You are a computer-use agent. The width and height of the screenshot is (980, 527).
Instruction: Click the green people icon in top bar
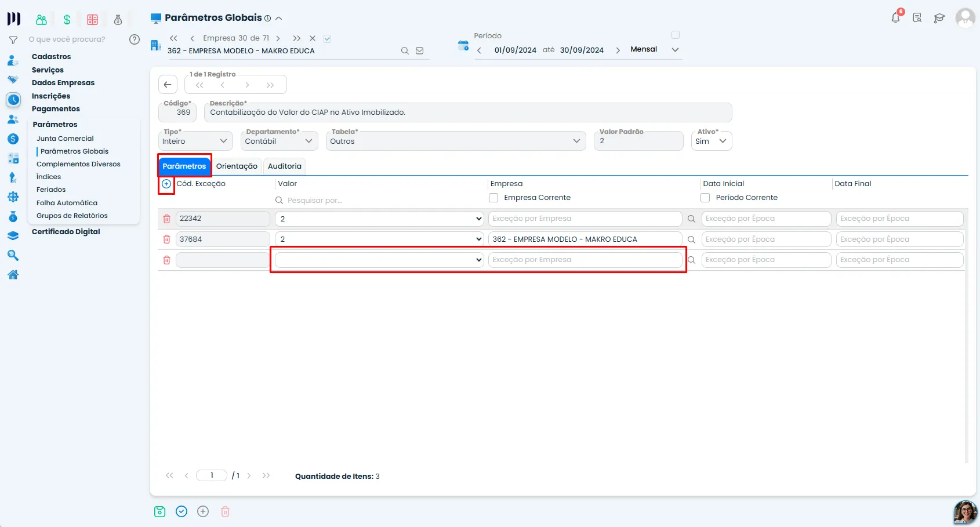41,20
